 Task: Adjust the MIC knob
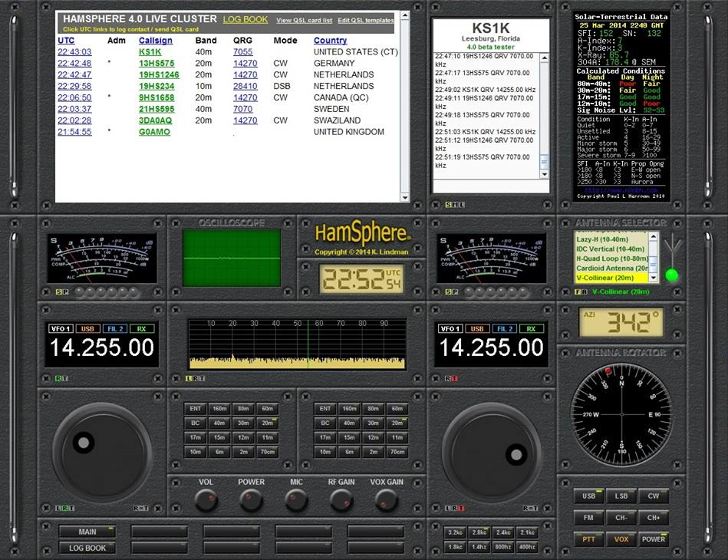click(x=296, y=500)
